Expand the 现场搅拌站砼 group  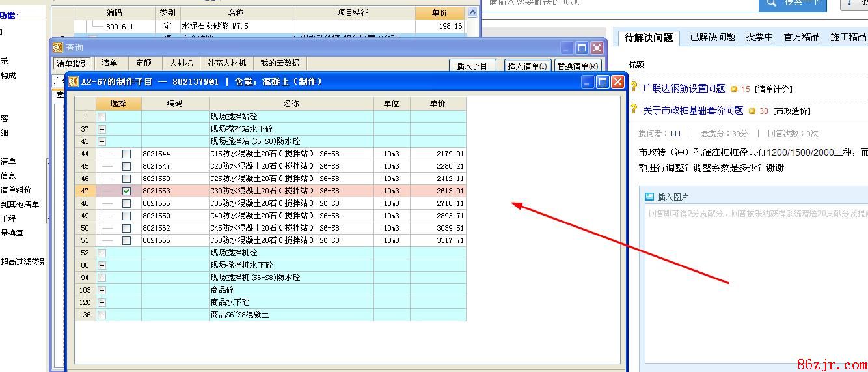(102, 117)
